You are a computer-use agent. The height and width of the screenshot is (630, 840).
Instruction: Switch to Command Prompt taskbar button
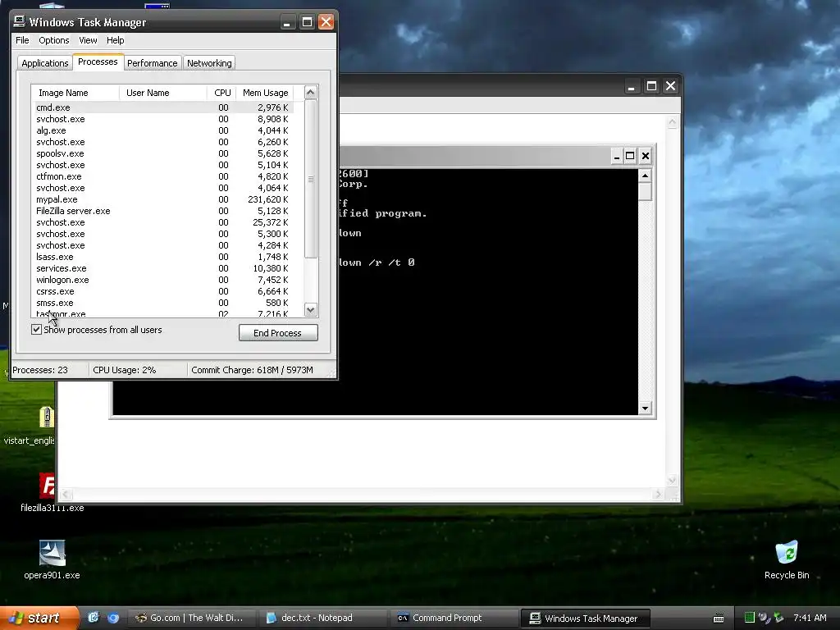(x=453, y=619)
